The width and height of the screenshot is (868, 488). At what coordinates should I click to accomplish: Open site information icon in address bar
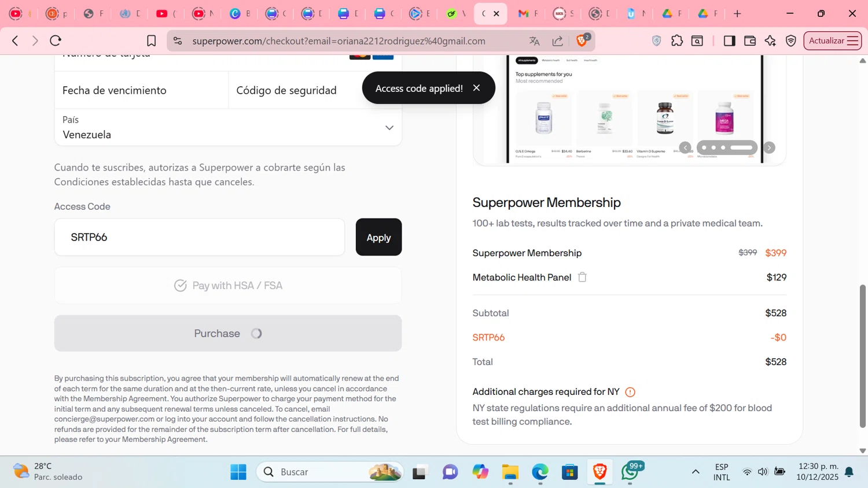click(x=178, y=41)
